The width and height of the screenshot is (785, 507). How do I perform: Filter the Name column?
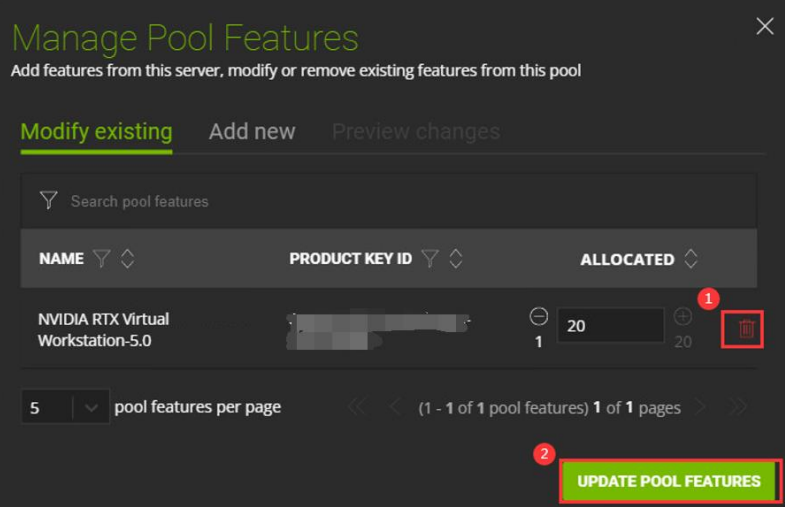(101, 259)
